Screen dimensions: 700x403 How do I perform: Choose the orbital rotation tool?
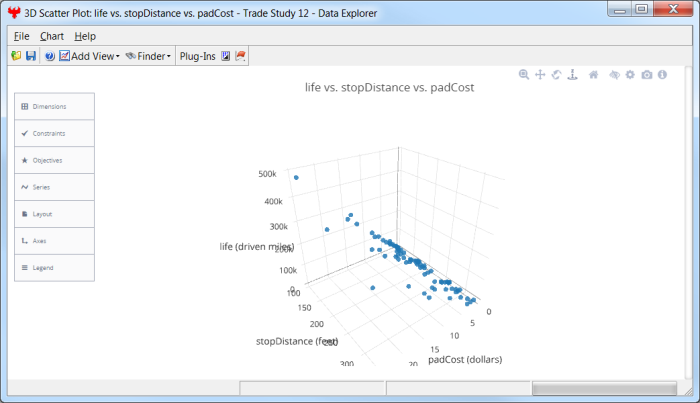(x=556, y=75)
